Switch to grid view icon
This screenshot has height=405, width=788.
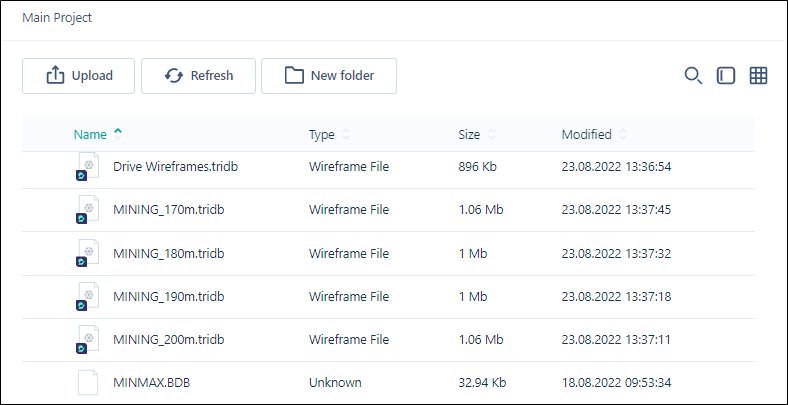point(758,76)
